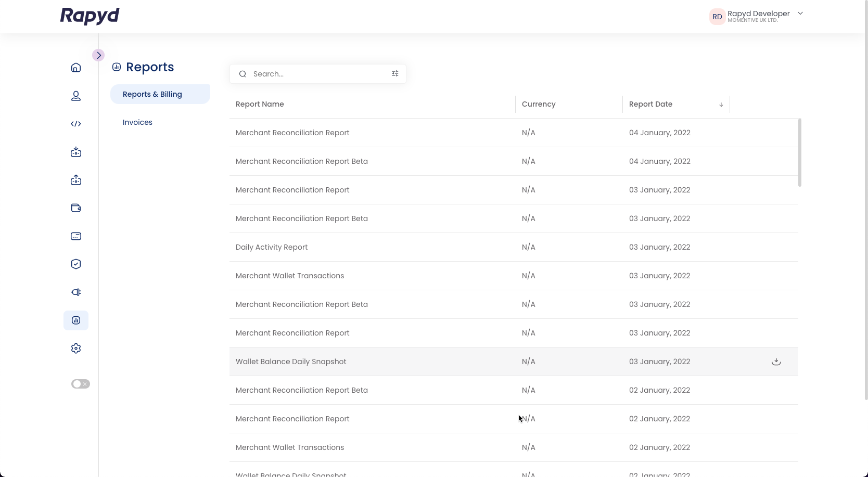Click the Report Name column header
Viewport: 868px width, 477px height.
260,104
